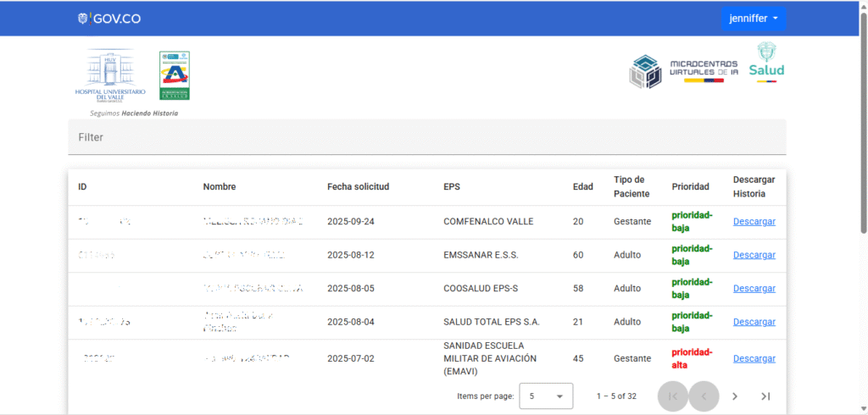Screen dimensions: 868x415
Task: Click the Acreditación en Salud badge
Action: pyautogui.click(x=175, y=75)
